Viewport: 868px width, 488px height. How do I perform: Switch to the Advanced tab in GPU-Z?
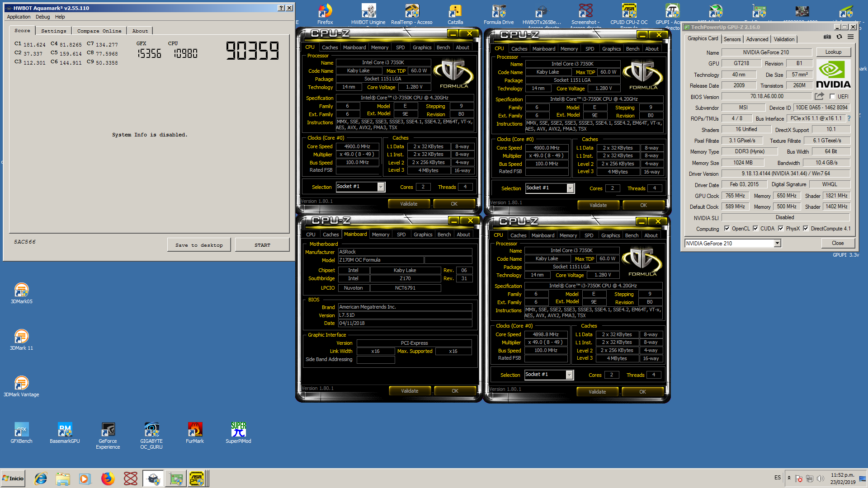[757, 39]
